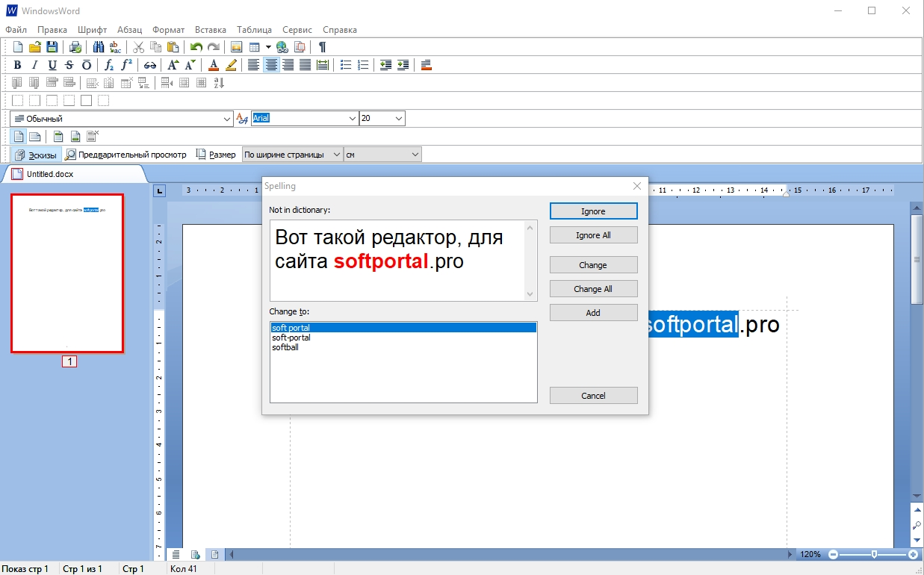Click Ignore All in Spelling dialog
924x575 pixels.
[x=593, y=235]
